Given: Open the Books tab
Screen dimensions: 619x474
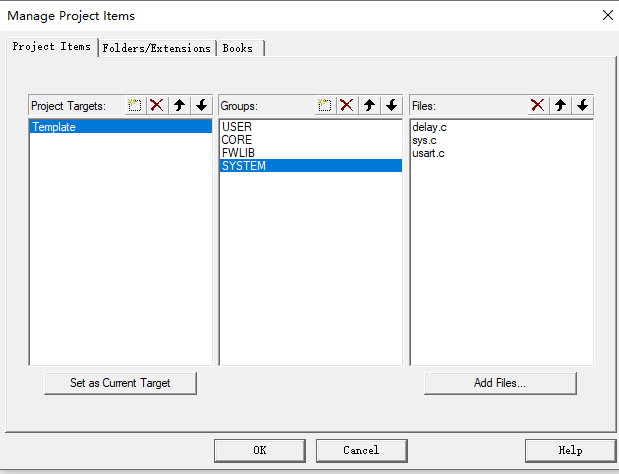Looking at the screenshot, I should [239, 48].
